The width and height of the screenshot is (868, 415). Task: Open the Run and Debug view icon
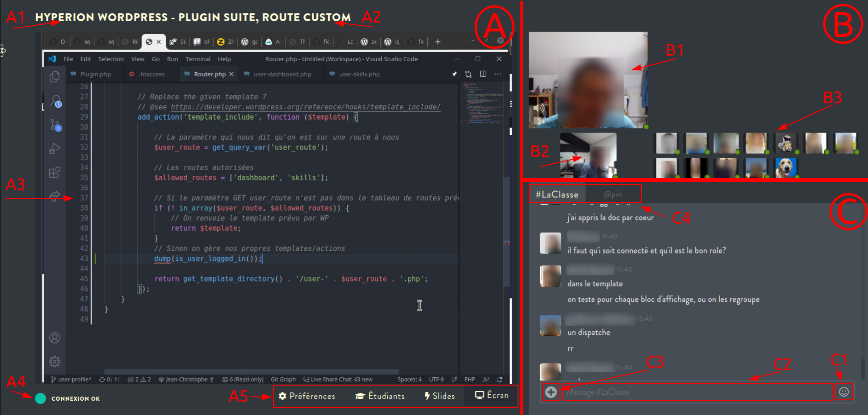coord(54,149)
